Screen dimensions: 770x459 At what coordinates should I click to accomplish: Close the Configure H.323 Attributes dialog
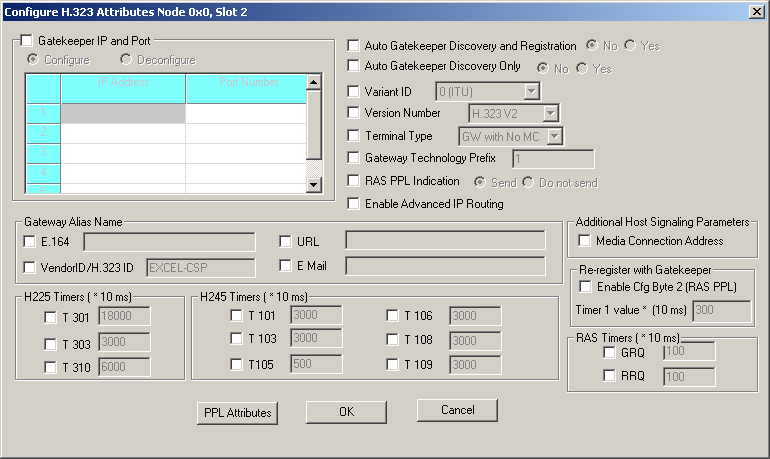(x=756, y=11)
